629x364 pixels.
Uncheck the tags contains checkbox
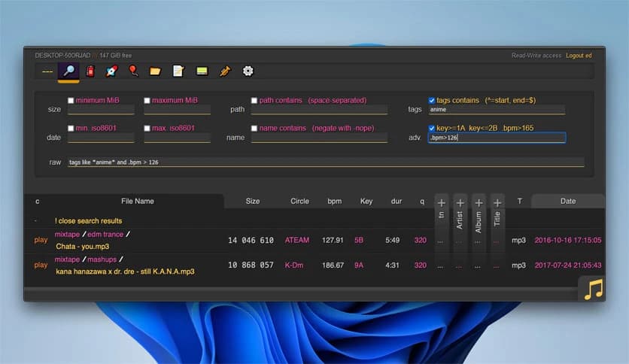(x=432, y=101)
